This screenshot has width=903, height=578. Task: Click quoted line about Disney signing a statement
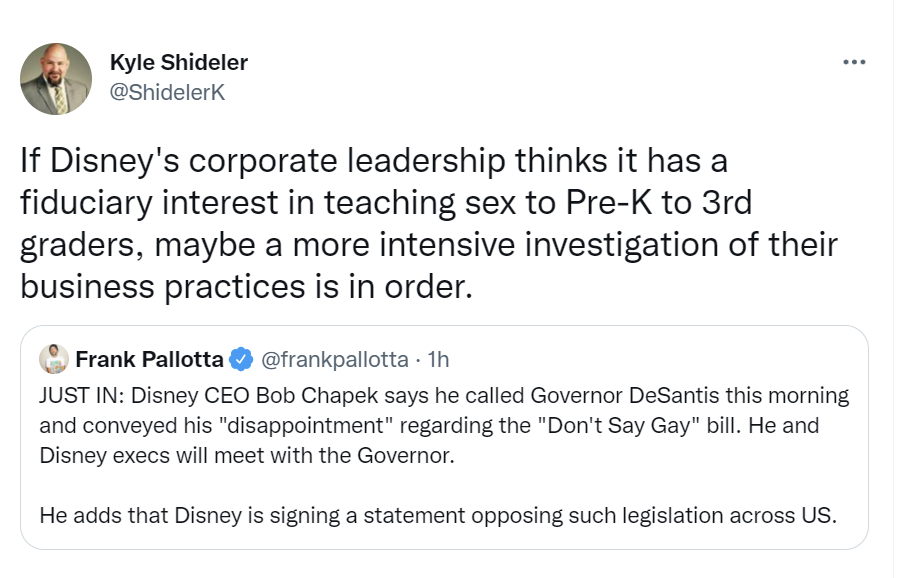point(438,515)
